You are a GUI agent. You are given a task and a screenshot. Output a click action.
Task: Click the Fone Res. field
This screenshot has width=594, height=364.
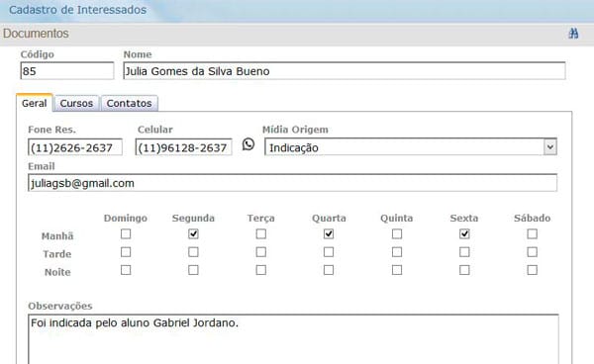tap(75, 147)
